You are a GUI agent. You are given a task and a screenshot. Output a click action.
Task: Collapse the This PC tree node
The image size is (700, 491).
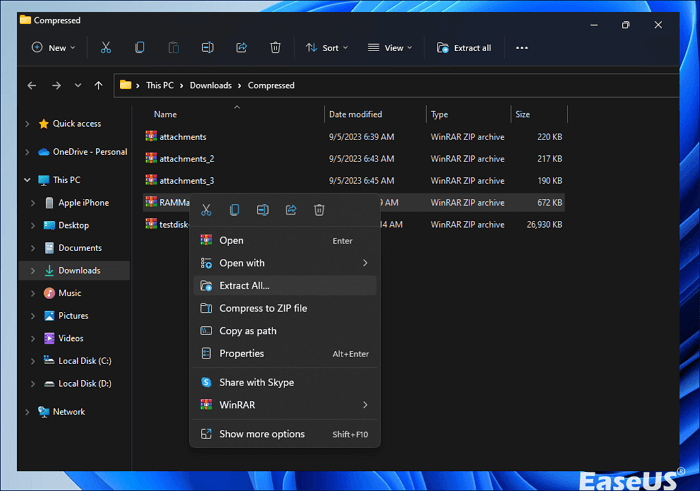[27, 180]
